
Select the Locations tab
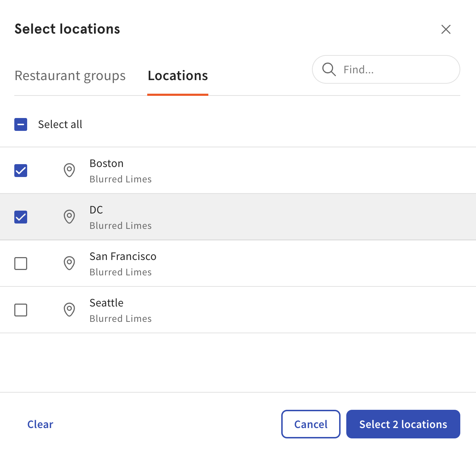[178, 75]
